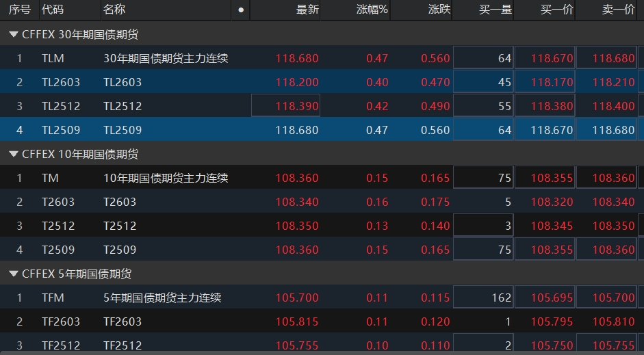This screenshot has width=644, height=355.
Task: Select the T2509 code cell
Action: pos(58,250)
